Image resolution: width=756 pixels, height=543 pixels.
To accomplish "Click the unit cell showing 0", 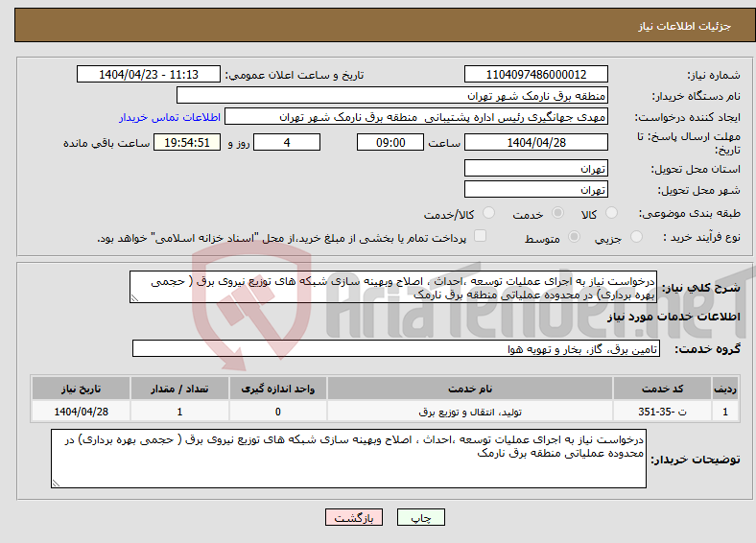I will point(277,412).
